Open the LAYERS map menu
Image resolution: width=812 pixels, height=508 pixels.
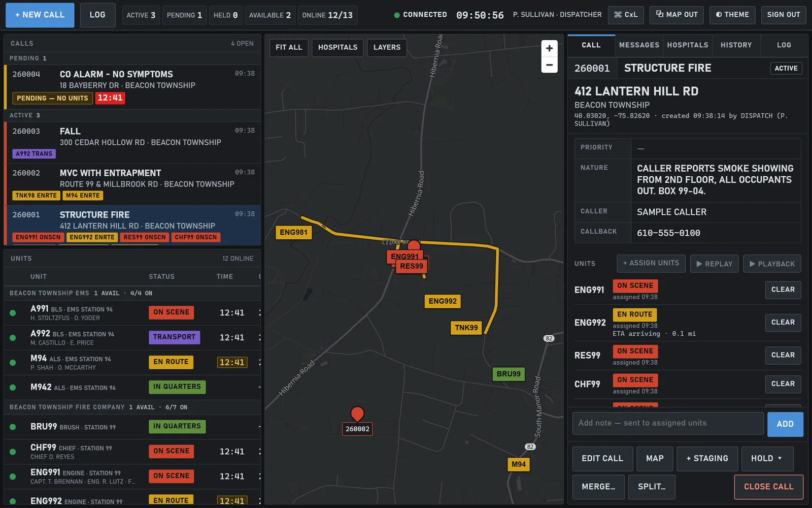click(x=387, y=47)
